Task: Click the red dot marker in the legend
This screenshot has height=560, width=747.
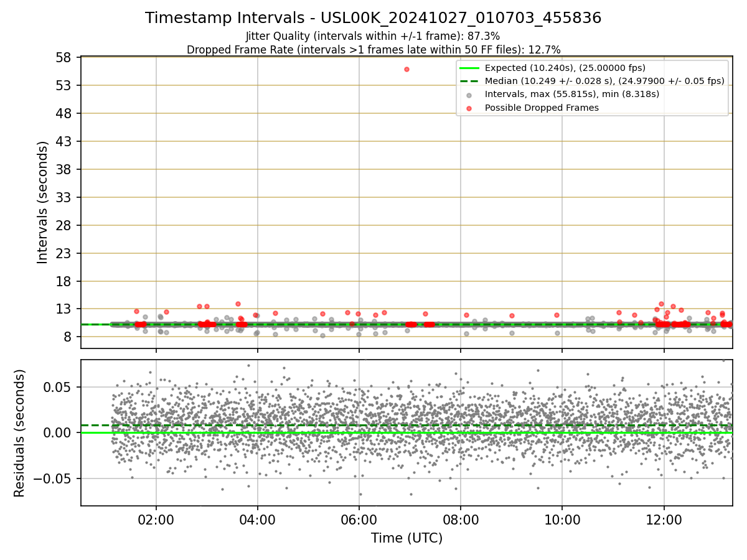Action: pyautogui.click(x=469, y=108)
